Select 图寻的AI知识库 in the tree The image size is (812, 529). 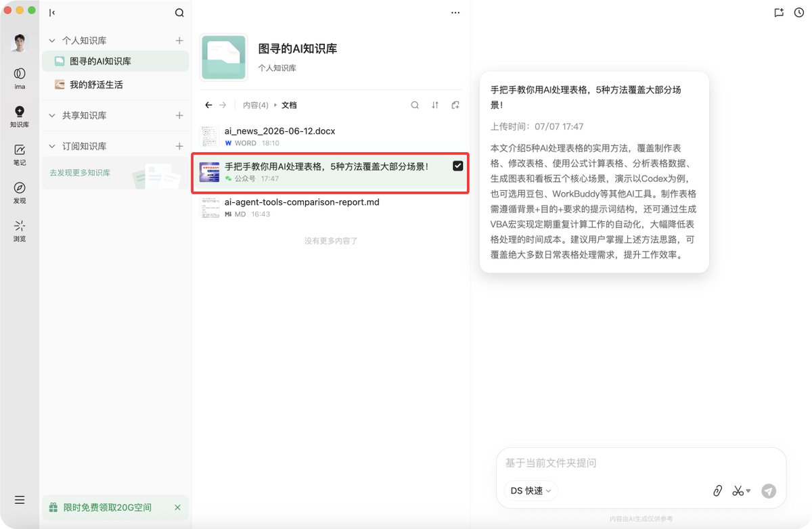point(115,61)
